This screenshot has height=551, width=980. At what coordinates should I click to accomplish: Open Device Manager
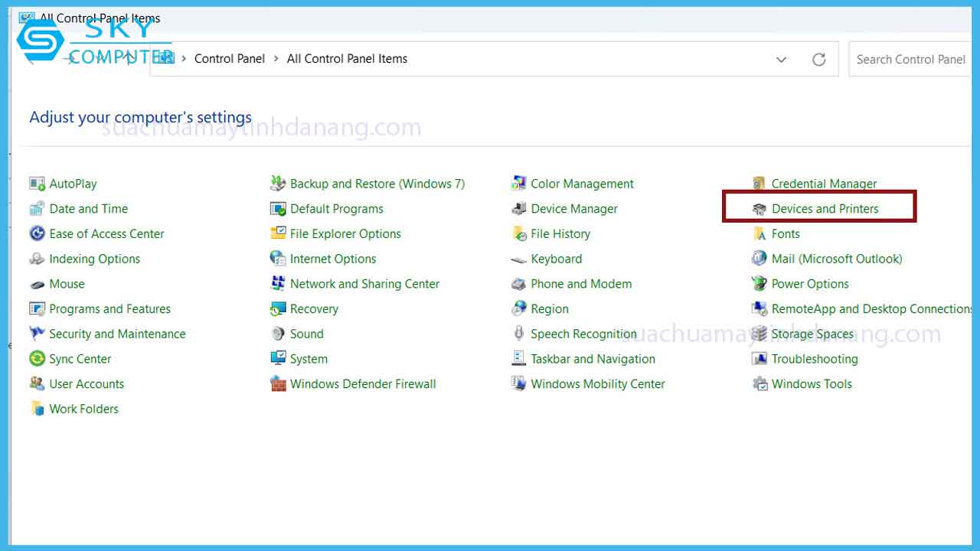coord(573,208)
